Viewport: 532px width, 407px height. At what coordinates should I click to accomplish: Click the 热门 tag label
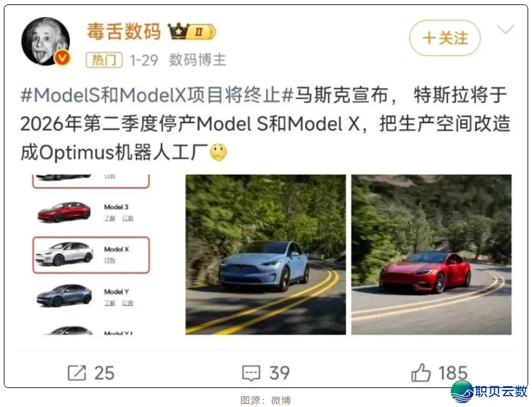coord(104,60)
